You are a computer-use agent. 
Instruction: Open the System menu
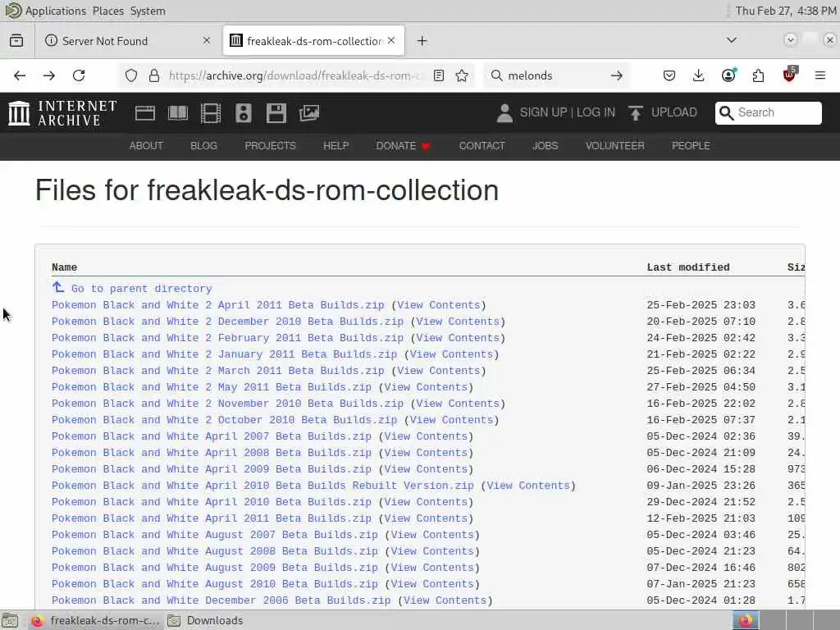pos(148,11)
